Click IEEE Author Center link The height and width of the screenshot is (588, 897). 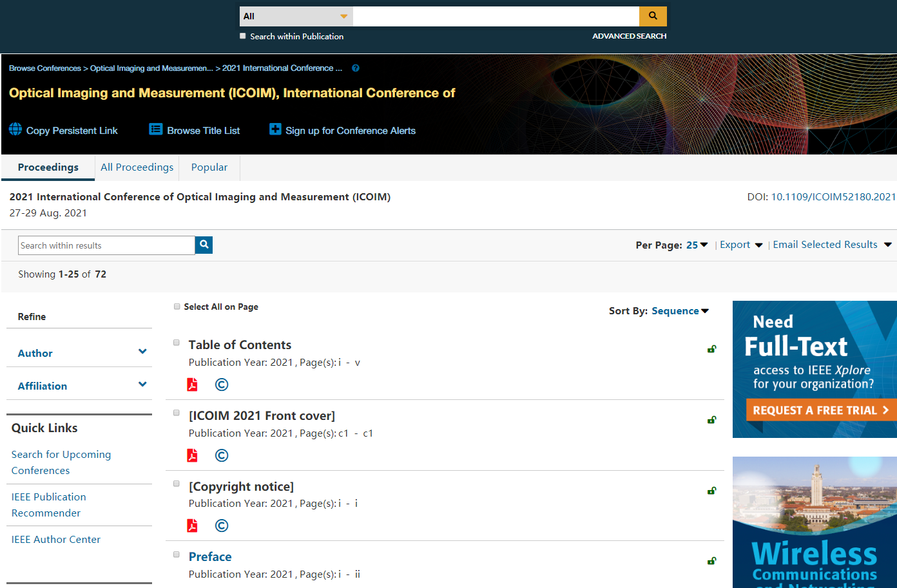(x=56, y=540)
